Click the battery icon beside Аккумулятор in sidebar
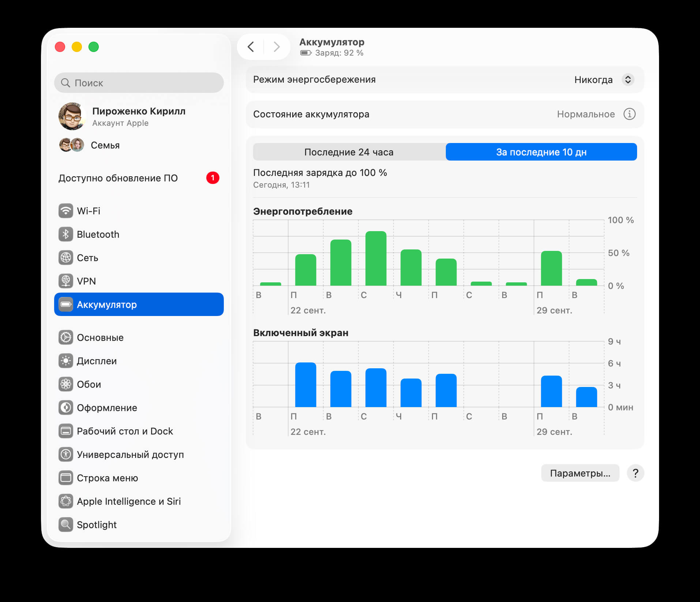Screen dimensions: 700x602 pyautogui.click(x=66, y=305)
